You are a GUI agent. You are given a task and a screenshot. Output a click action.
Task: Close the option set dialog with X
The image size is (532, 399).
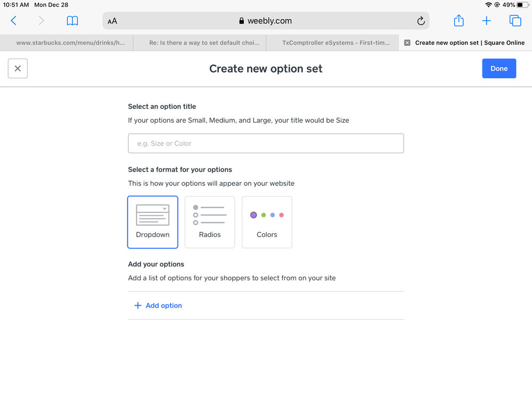[18, 68]
